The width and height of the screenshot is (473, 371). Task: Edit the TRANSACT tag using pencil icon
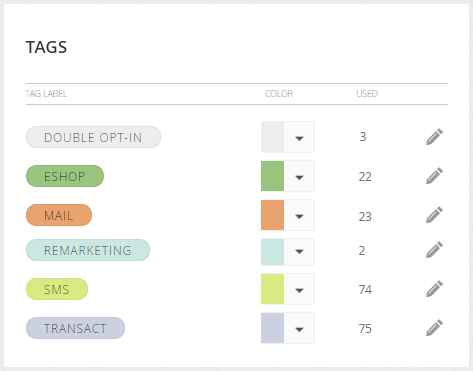434,328
